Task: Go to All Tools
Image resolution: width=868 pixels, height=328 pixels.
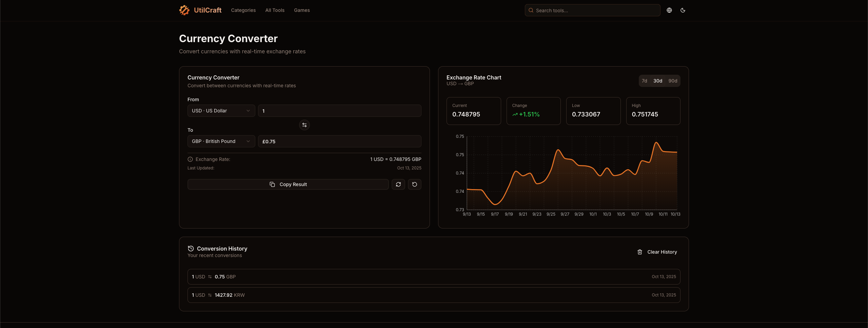Action: point(275,10)
